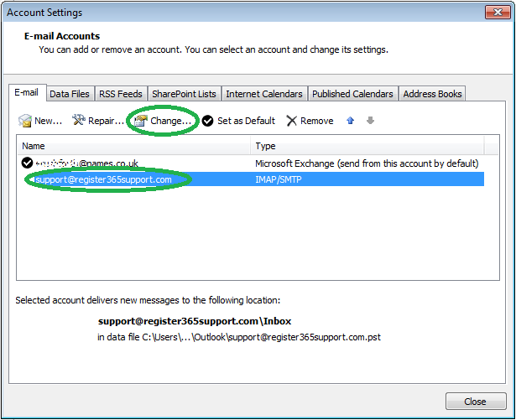Click the Repair tools icon

coord(79,120)
